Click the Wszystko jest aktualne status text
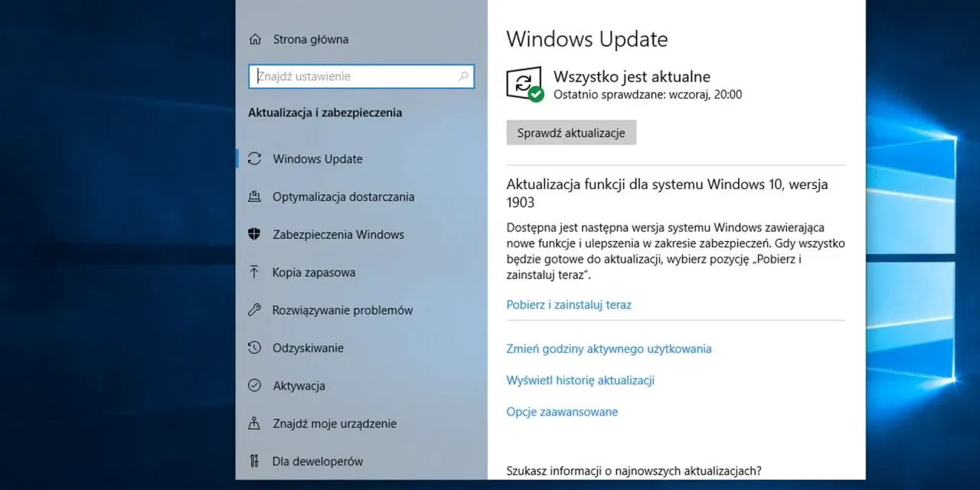Image resolution: width=980 pixels, height=490 pixels. pyautogui.click(x=632, y=77)
